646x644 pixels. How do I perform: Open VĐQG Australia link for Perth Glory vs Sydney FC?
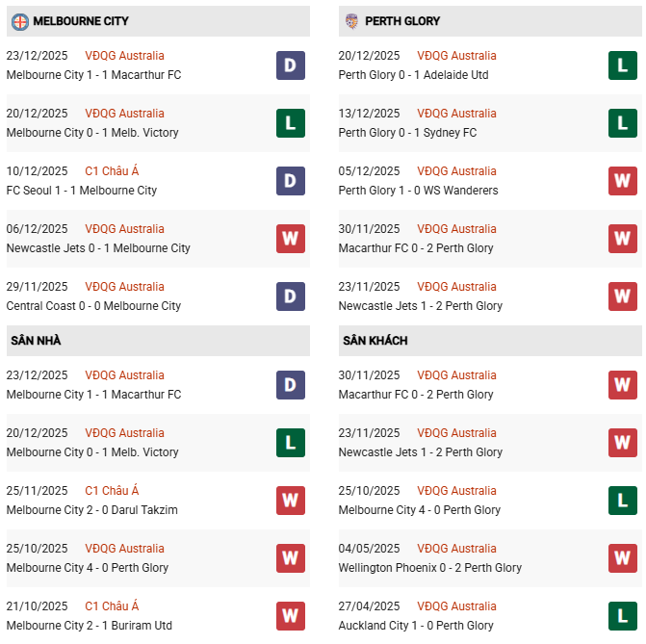456,114
